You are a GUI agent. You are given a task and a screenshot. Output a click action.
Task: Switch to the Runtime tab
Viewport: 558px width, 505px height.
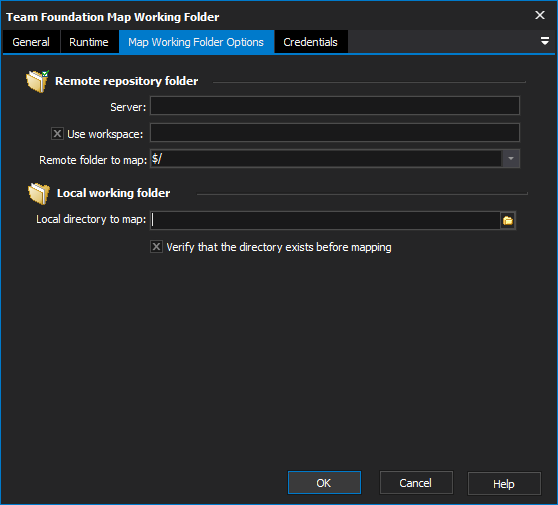coord(89,42)
